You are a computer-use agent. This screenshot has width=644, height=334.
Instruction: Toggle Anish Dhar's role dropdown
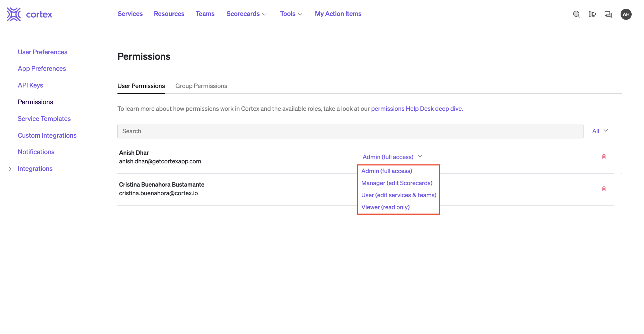coord(392,157)
